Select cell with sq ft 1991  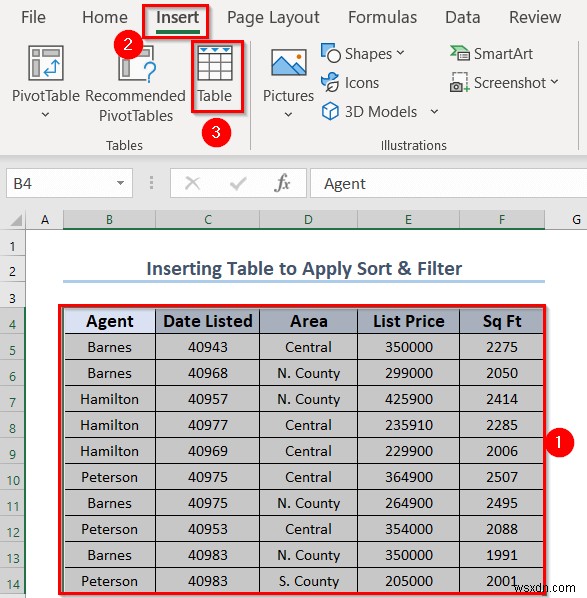(502, 555)
